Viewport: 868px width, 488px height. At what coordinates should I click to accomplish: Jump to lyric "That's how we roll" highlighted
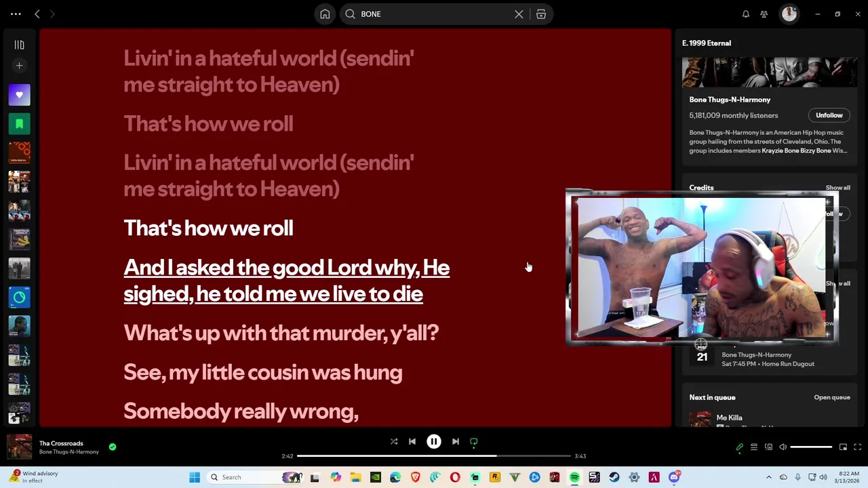pos(208,228)
